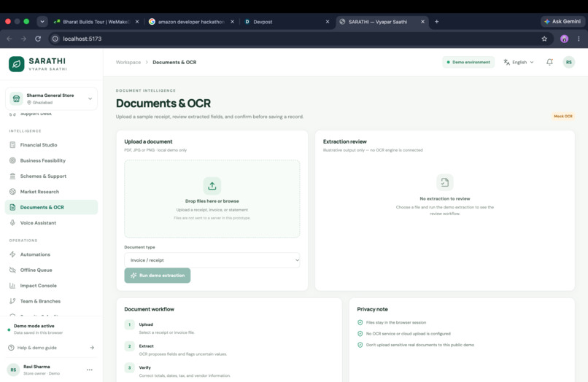This screenshot has height=382, width=588.
Task: Switch to the Bharat Builds Tour tab
Action: [96, 22]
